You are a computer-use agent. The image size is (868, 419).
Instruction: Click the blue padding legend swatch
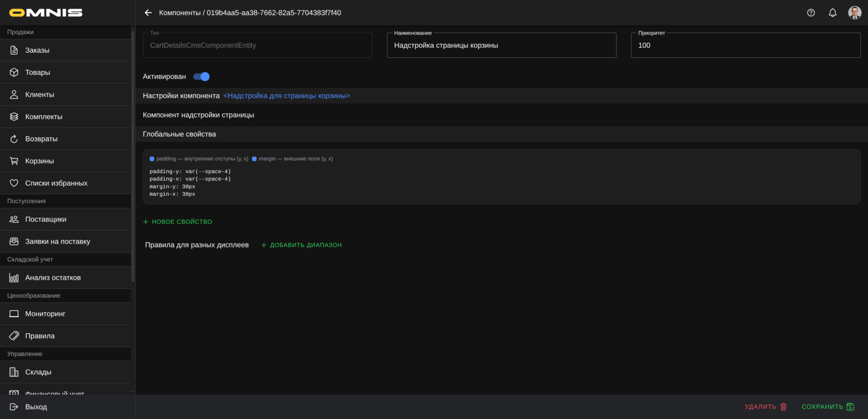[x=152, y=159]
